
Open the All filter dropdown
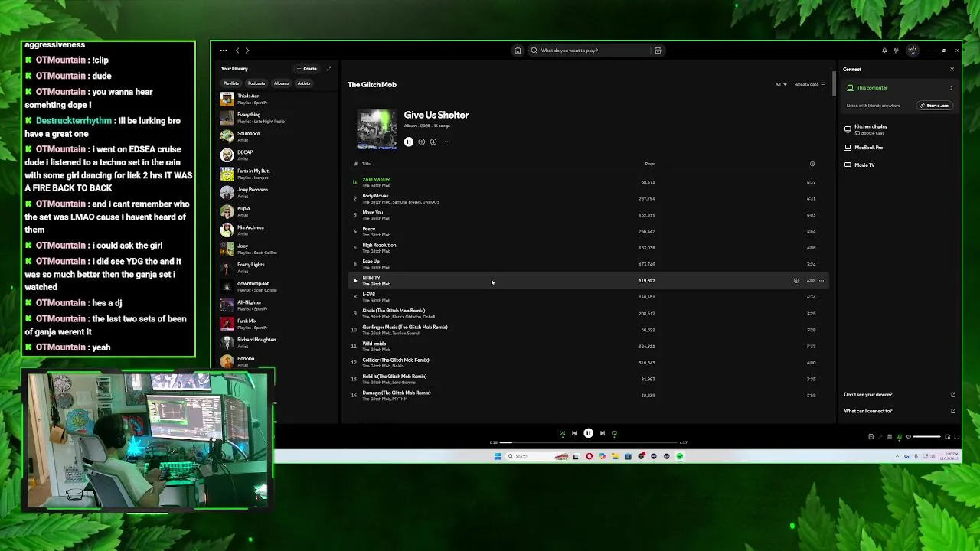click(781, 84)
